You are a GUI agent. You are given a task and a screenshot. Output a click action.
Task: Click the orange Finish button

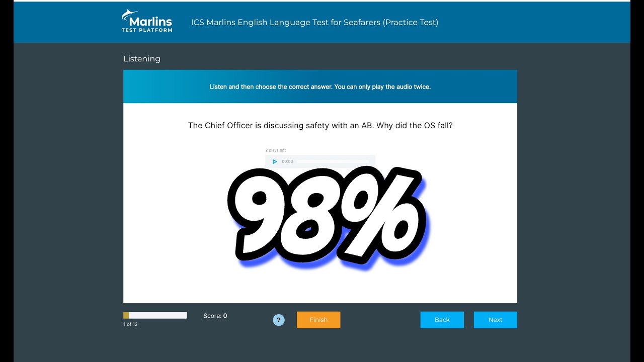pos(318,320)
